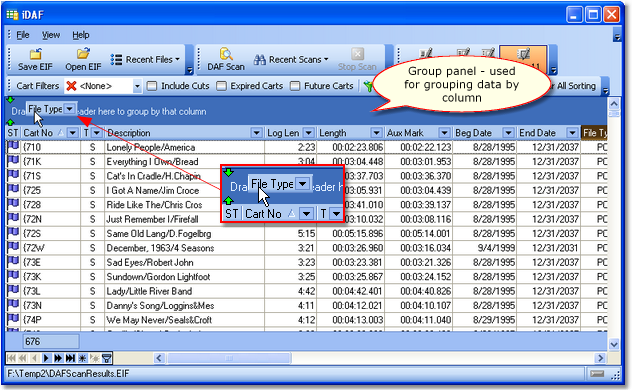This screenshot has width=632, height=392.
Task: Click the 9/4/1999 Beg Date cell
Action: (484, 248)
